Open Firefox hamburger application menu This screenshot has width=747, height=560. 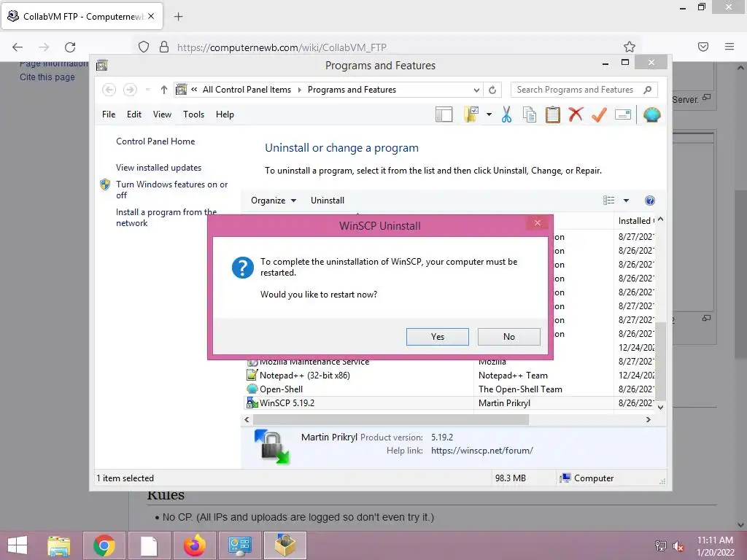pyautogui.click(x=729, y=47)
